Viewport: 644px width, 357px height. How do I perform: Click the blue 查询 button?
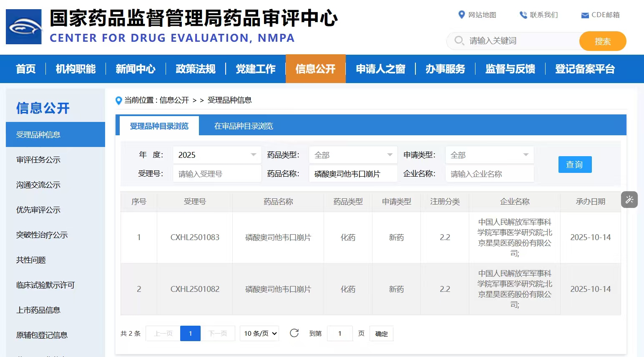point(575,165)
